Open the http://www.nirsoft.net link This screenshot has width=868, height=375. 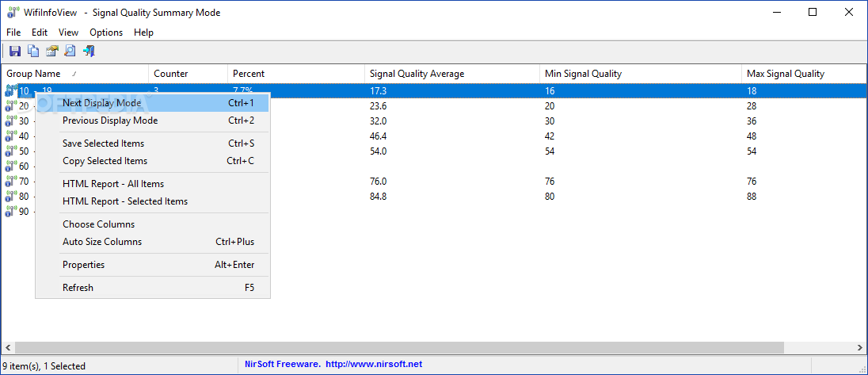pos(374,365)
